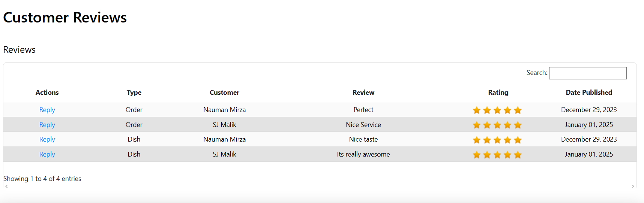Sort table by Actions column header
The height and width of the screenshot is (203, 644).
point(47,93)
